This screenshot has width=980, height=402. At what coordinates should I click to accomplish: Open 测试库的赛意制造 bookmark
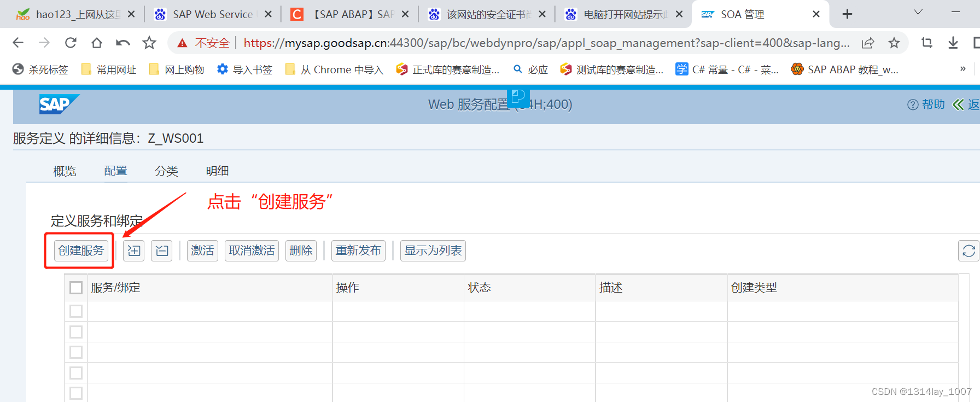click(612, 69)
